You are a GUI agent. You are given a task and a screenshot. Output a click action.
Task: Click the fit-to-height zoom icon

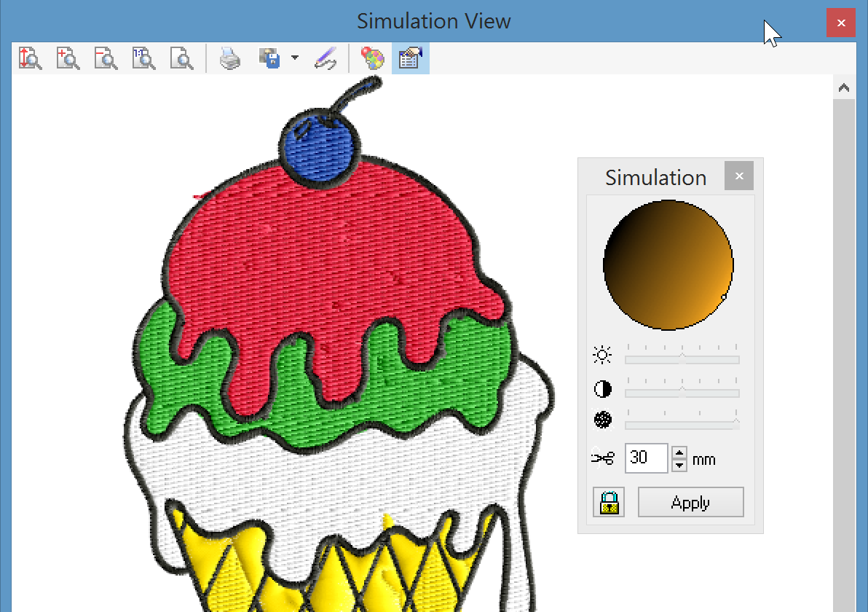pos(30,58)
